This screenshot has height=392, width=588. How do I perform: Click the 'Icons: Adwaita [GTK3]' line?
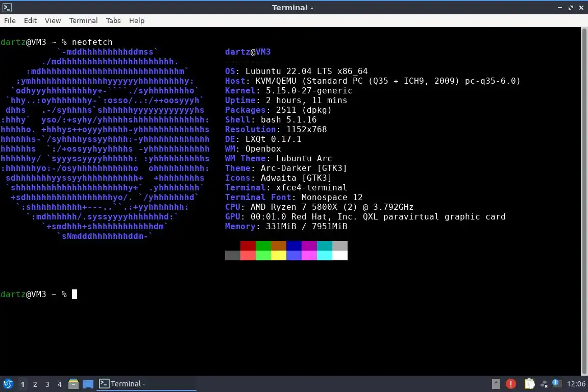[x=278, y=178]
